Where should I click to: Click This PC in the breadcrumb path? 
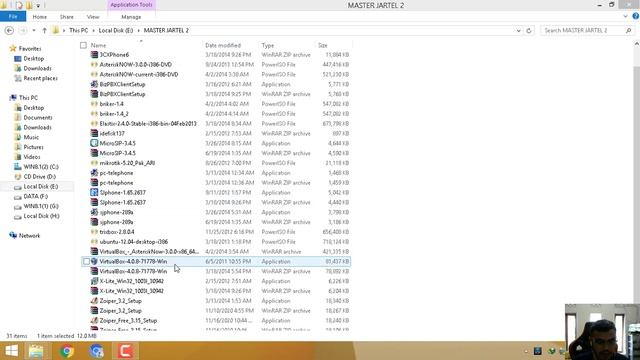78,31
